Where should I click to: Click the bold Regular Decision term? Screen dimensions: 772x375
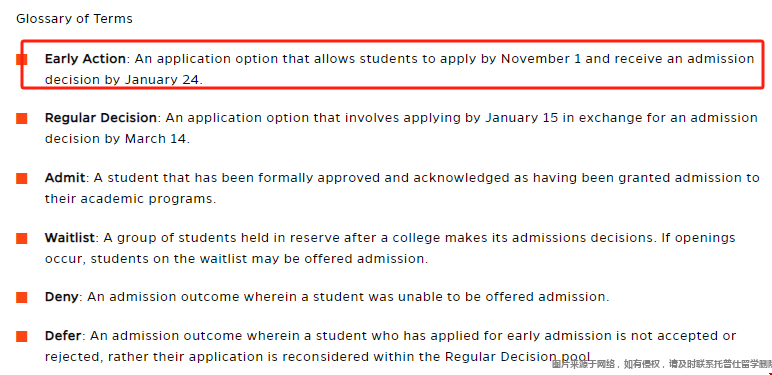100,118
